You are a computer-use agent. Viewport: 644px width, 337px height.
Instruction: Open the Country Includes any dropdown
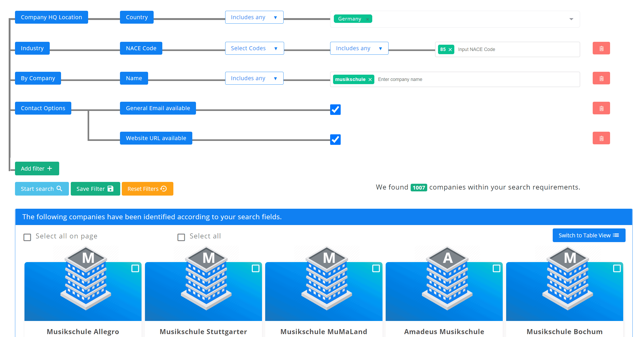pos(254,17)
